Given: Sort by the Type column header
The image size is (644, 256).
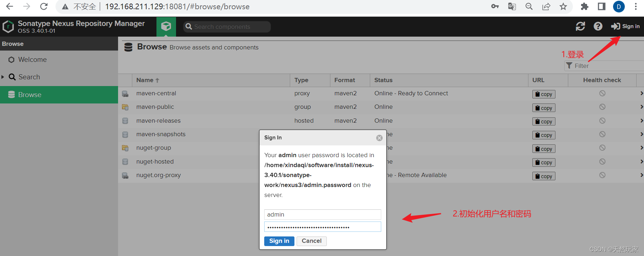Looking at the screenshot, I should [x=310, y=80].
